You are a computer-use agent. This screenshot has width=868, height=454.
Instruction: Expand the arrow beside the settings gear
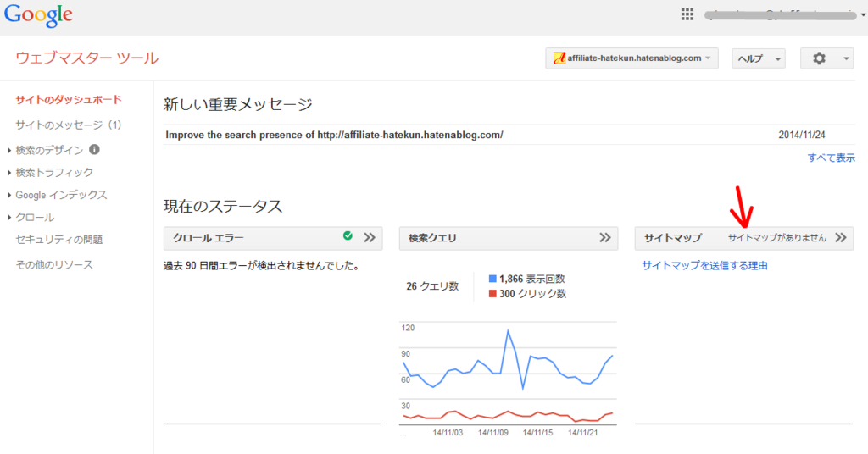pos(845,58)
